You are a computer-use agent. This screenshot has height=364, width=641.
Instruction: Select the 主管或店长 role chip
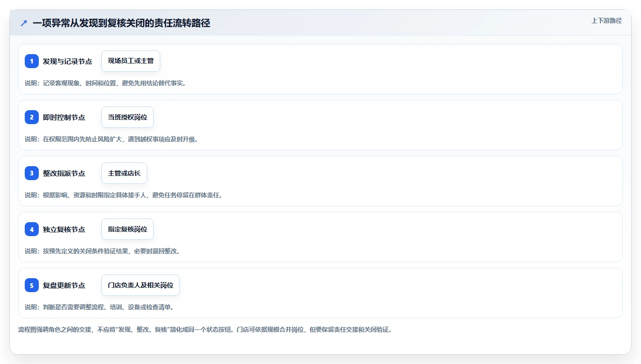coord(124,173)
